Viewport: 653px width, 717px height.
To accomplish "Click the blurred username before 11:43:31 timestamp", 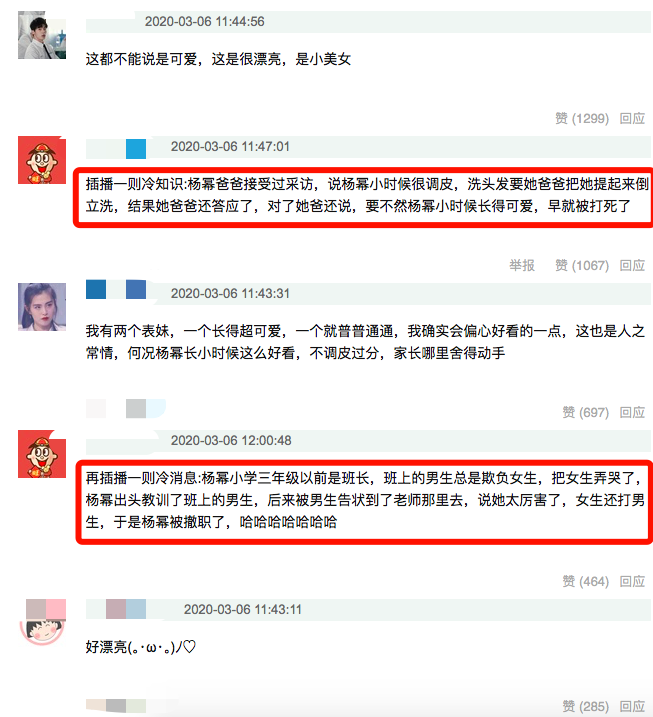I will pyautogui.click(x=116, y=289).
